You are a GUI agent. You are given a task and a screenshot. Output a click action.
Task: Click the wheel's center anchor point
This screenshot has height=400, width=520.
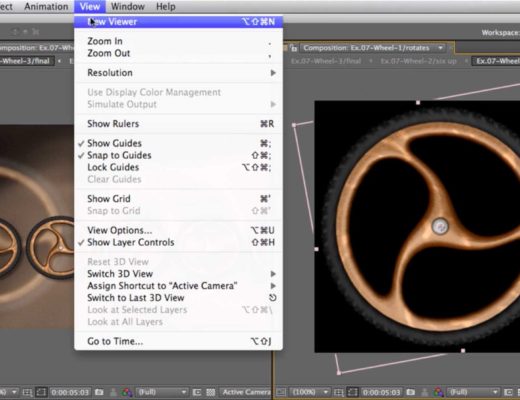pyautogui.click(x=440, y=226)
